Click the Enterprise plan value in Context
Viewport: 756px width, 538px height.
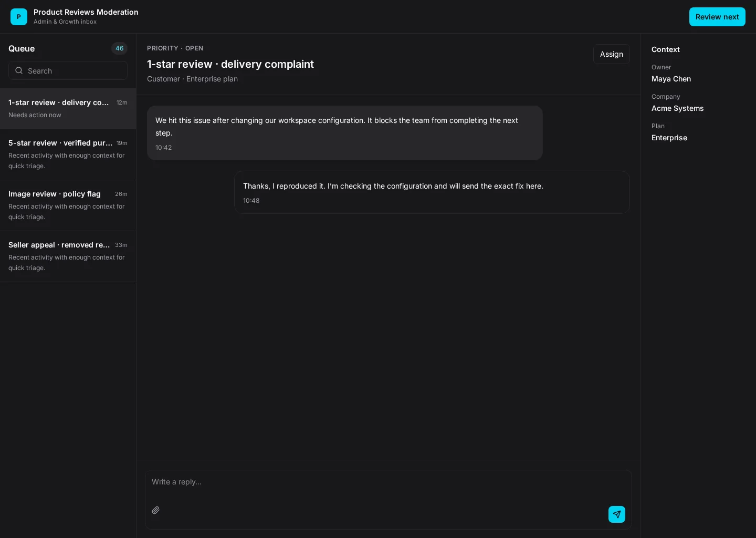(669, 138)
